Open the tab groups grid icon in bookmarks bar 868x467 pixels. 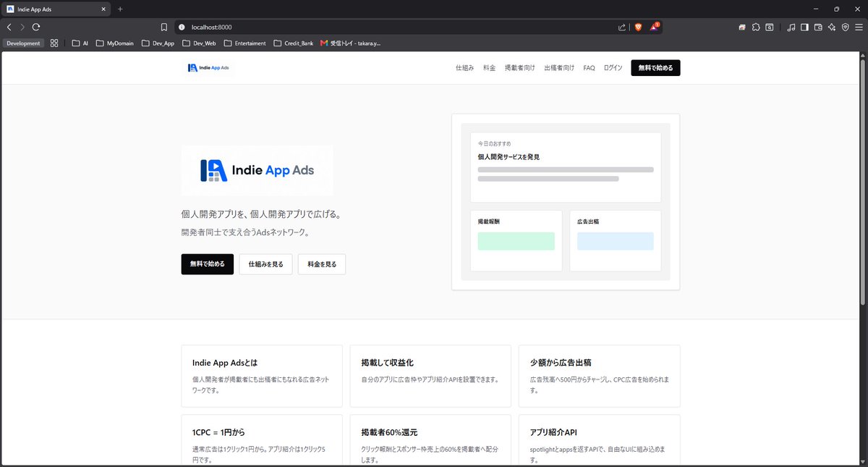[x=54, y=43]
